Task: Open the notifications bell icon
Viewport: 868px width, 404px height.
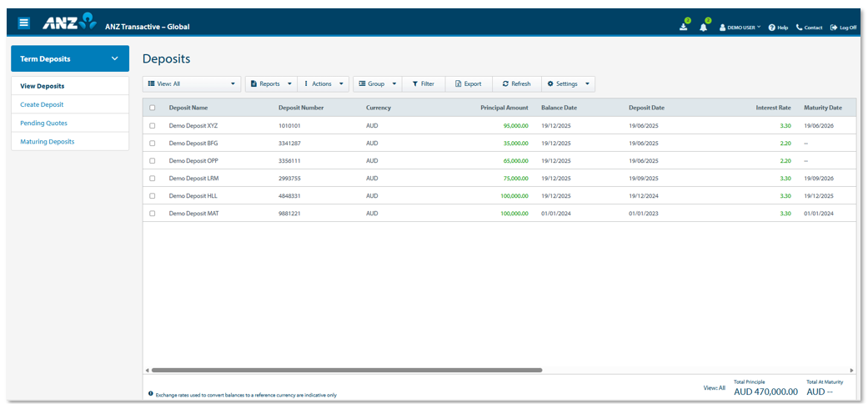Action: [704, 27]
